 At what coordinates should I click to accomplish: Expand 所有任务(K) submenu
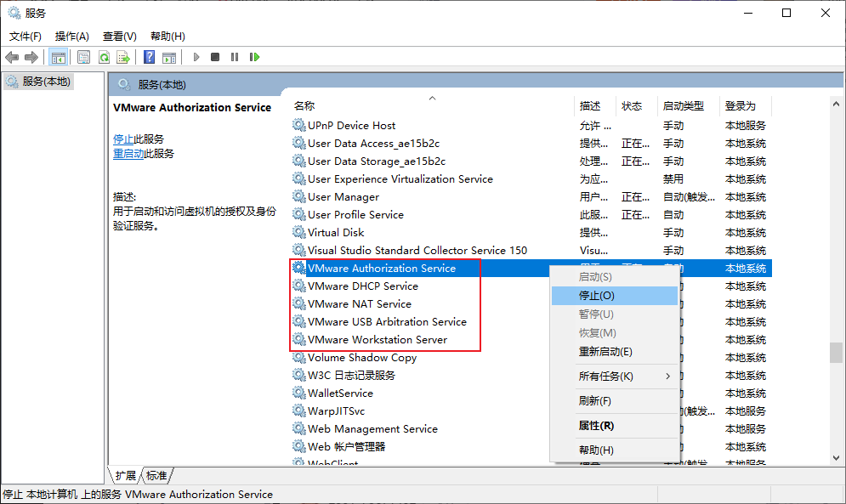coord(615,377)
